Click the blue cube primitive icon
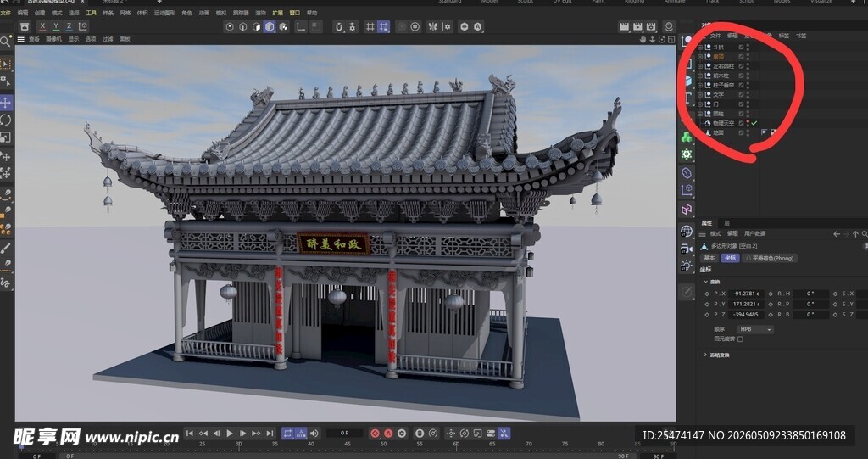Viewport: 868px width, 459px height. coord(687,81)
